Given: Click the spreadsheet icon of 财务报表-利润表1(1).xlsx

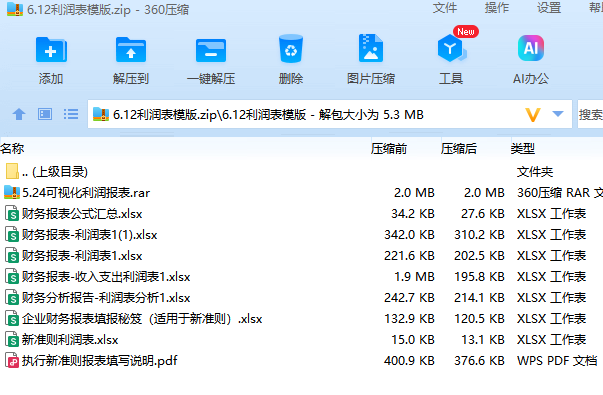Looking at the screenshot, I should pos(12,235).
